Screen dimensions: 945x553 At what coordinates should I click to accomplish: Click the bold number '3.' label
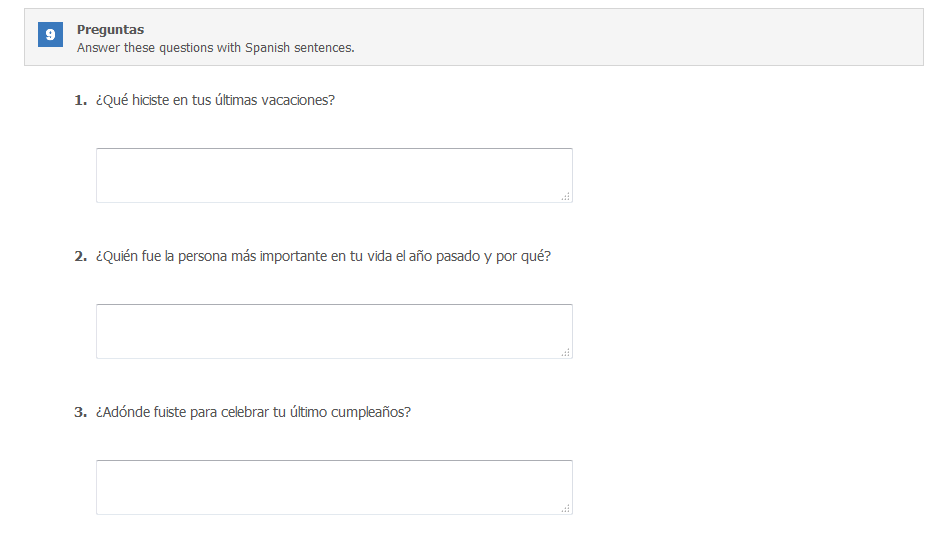(x=81, y=412)
